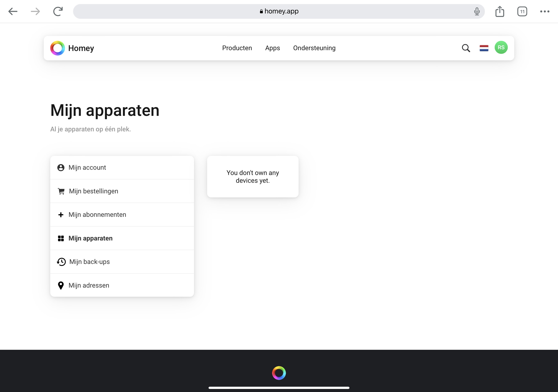Go to Mijn bestellingen
558x392 pixels.
(94, 191)
